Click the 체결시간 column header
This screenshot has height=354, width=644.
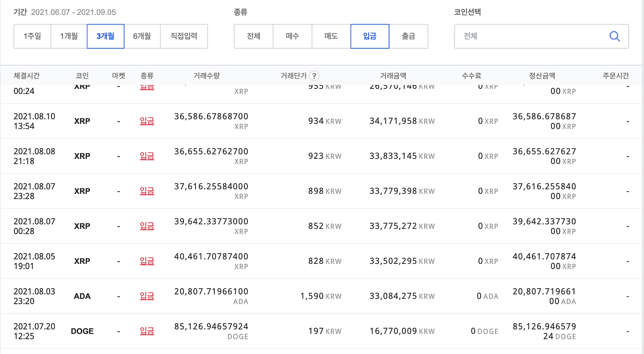click(27, 76)
